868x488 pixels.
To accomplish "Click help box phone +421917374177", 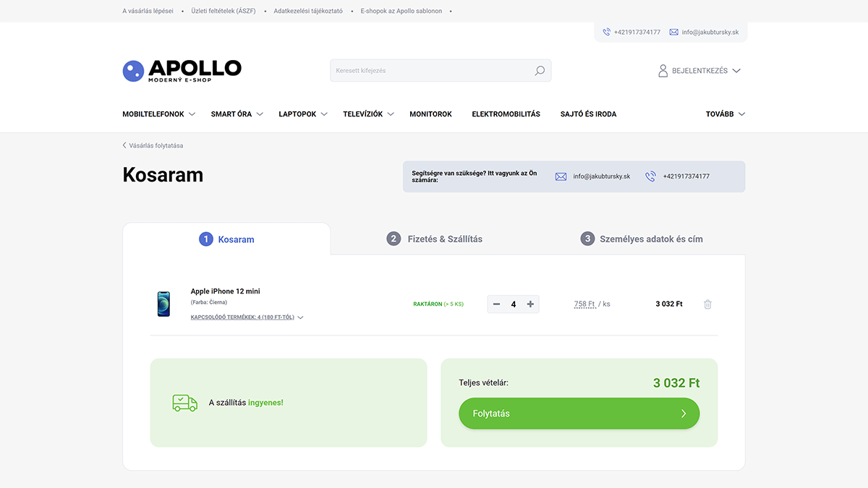I will coord(686,176).
